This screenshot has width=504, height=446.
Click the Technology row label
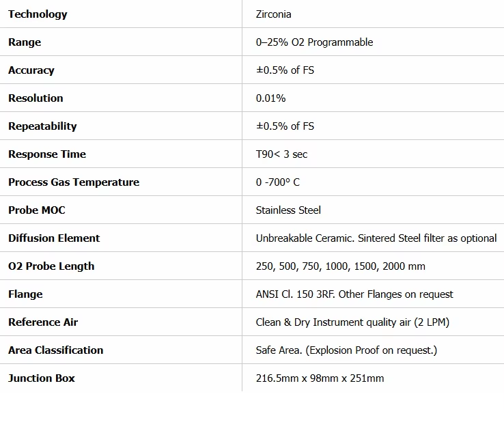pyautogui.click(x=38, y=14)
